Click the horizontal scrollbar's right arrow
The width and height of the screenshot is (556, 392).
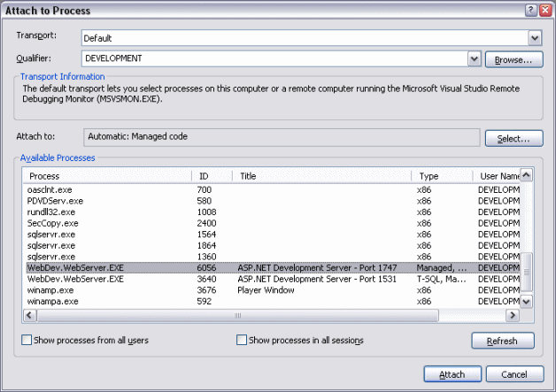[513, 315]
